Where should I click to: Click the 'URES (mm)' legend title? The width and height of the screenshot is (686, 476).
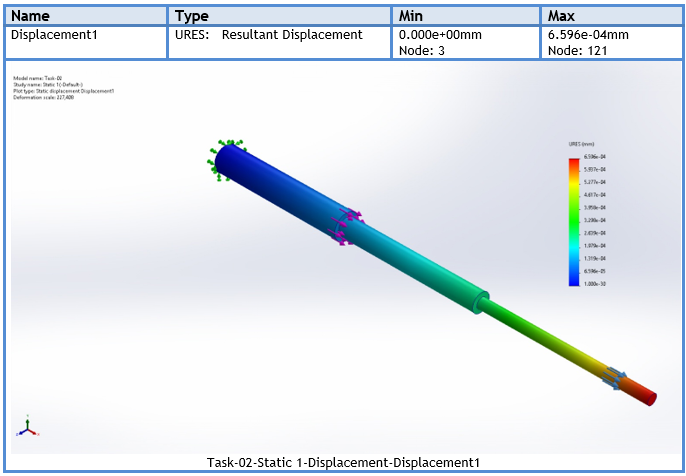point(581,144)
